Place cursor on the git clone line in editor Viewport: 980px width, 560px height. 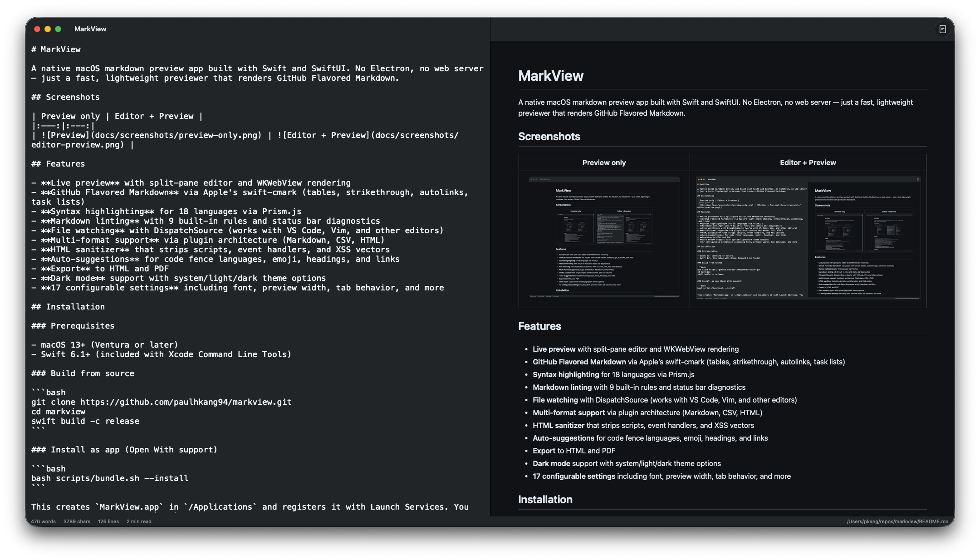coord(161,402)
